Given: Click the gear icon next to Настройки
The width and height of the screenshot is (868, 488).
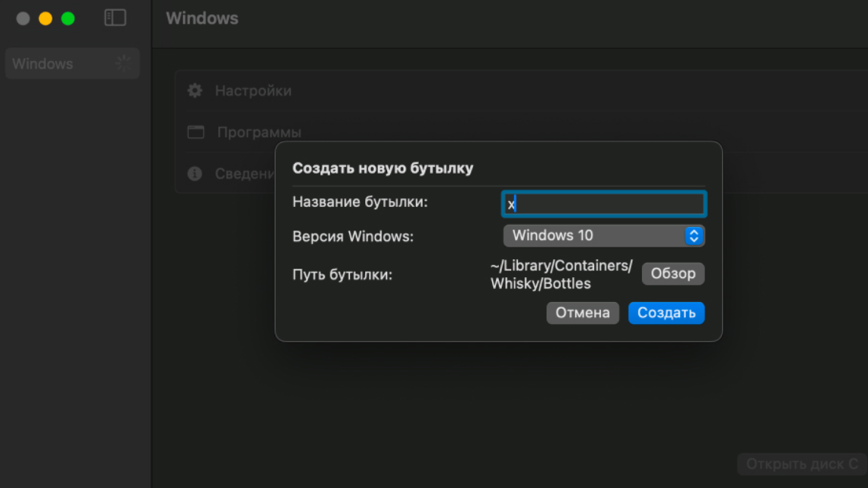Looking at the screenshot, I should 195,91.
